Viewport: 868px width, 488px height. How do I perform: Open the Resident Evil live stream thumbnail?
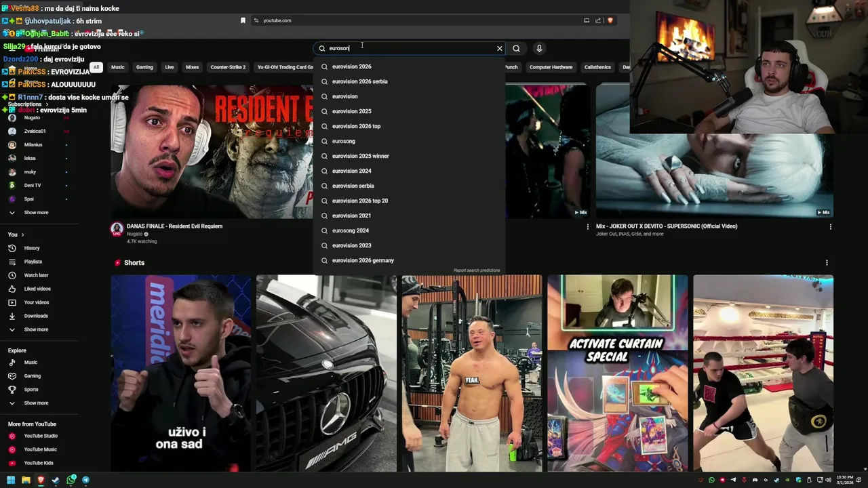click(x=212, y=152)
